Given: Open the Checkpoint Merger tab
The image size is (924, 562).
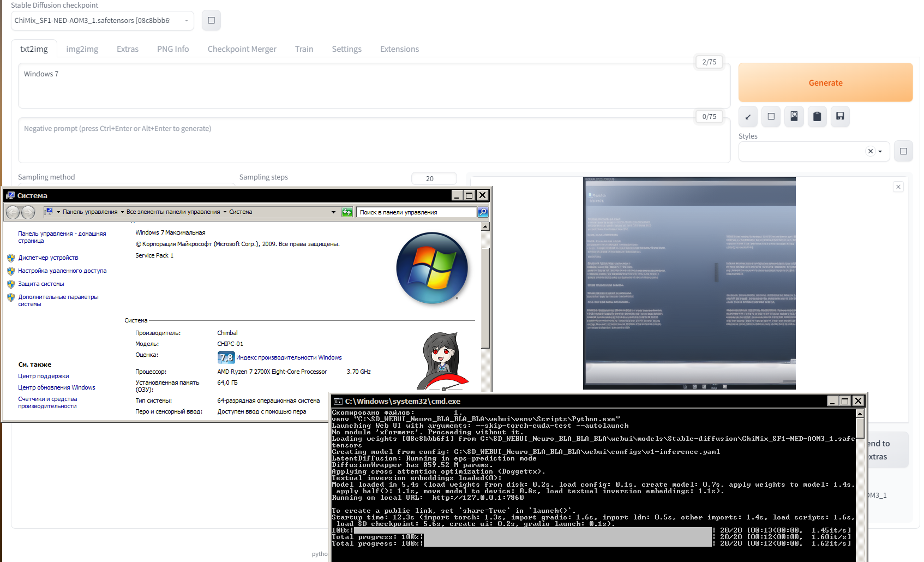Looking at the screenshot, I should point(242,49).
